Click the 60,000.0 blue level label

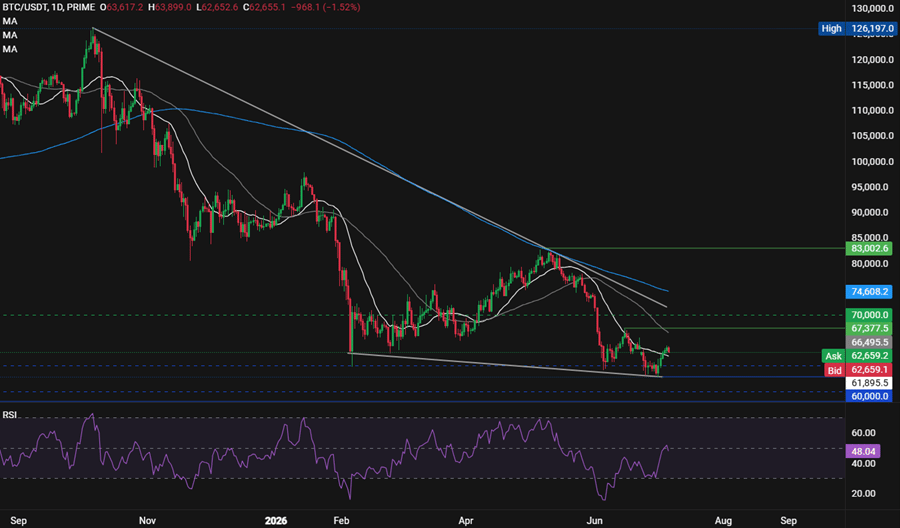[870, 396]
